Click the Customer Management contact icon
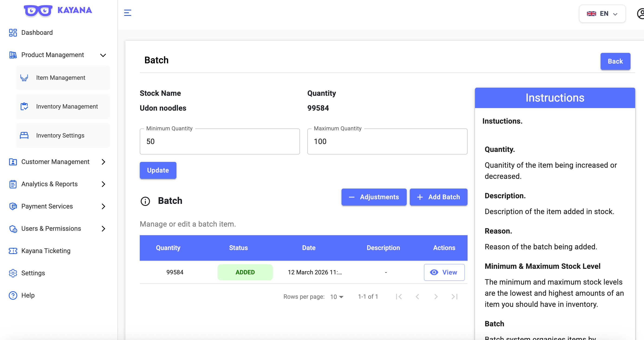Viewport: 644px width, 340px height. pyautogui.click(x=13, y=162)
